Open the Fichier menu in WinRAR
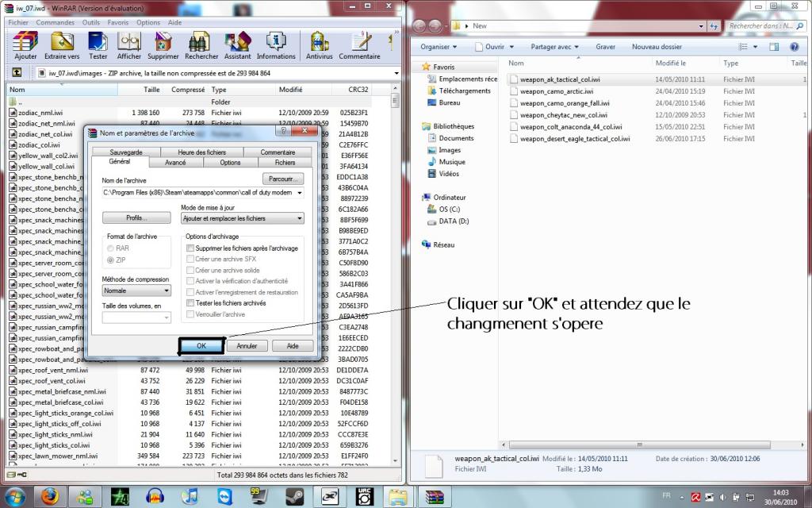The image size is (812, 508). tap(18, 22)
